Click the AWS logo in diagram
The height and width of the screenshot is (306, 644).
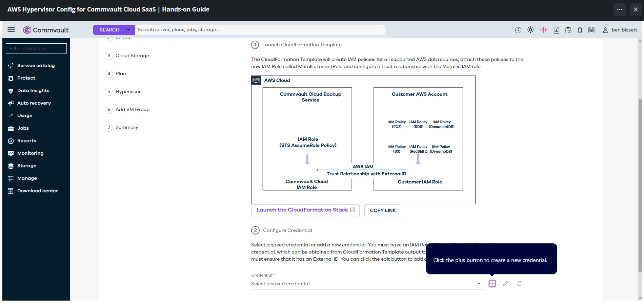(x=256, y=80)
